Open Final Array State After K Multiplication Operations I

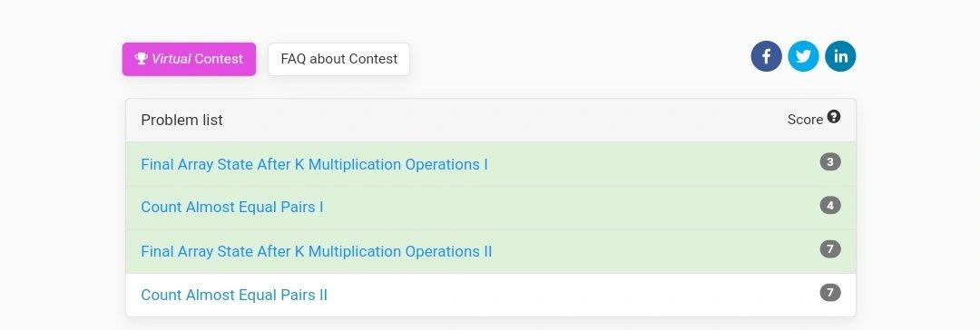pos(314,164)
